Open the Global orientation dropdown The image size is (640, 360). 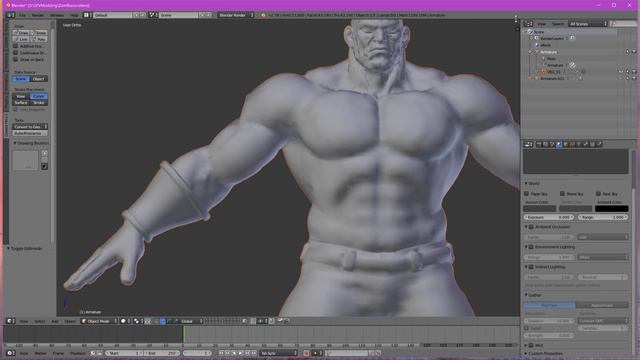(192, 321)
